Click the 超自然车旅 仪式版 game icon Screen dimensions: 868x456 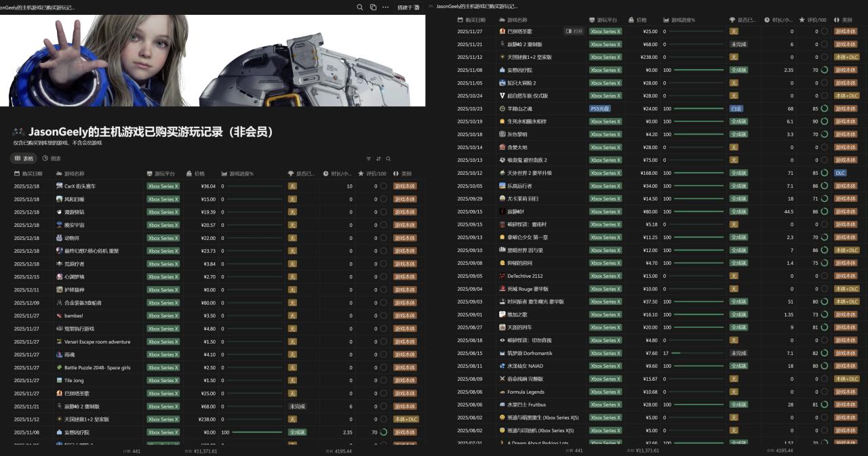click(502, 96)
